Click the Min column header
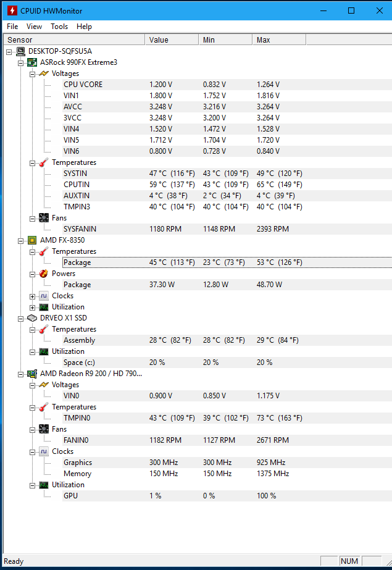This screenshot has width=392, height=570. [225, 40]
